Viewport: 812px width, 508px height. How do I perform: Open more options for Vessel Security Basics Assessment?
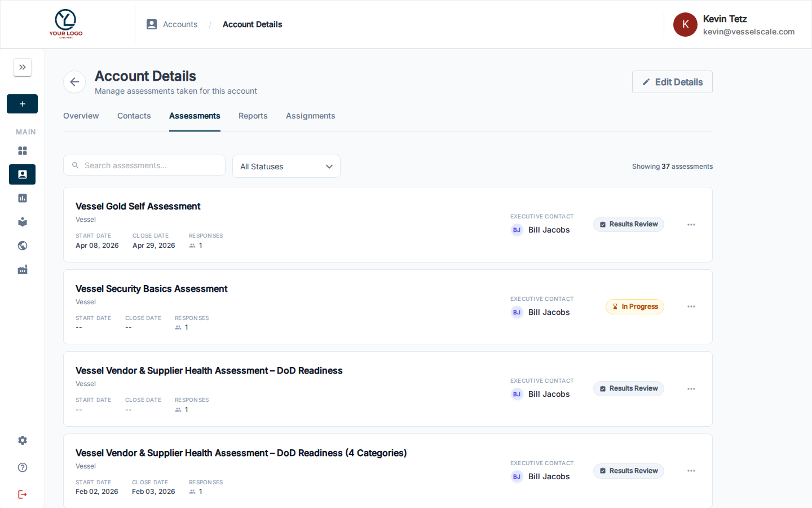coord(691,306)
